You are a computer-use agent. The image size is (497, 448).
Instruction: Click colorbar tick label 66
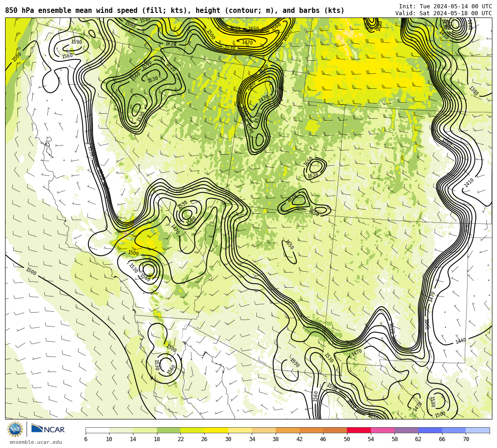[x=442, y=439]
